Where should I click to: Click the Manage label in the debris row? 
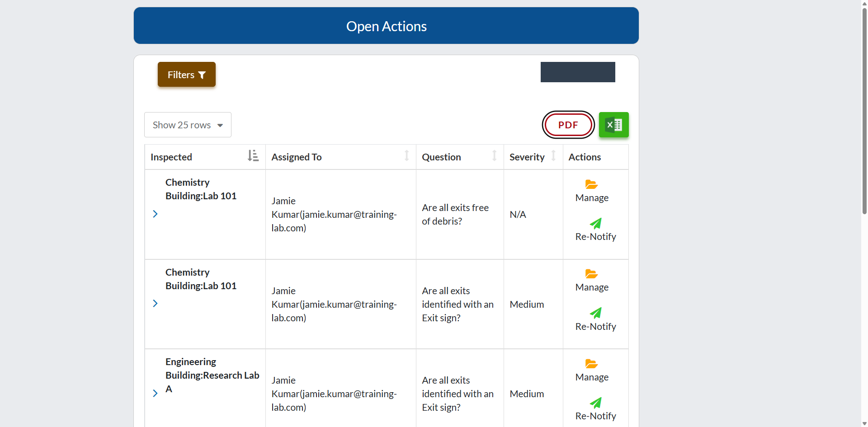point(592,198)
